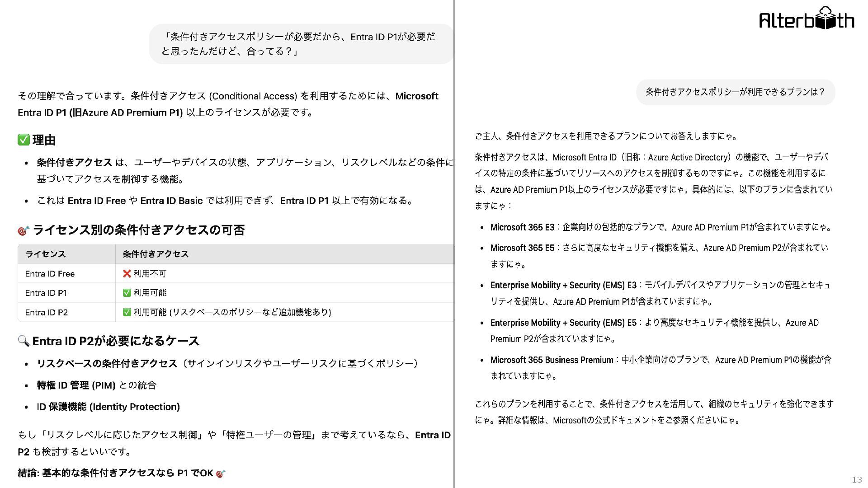
Task: Click the 条件付きアクセス table column header
Action: point(156,254)
